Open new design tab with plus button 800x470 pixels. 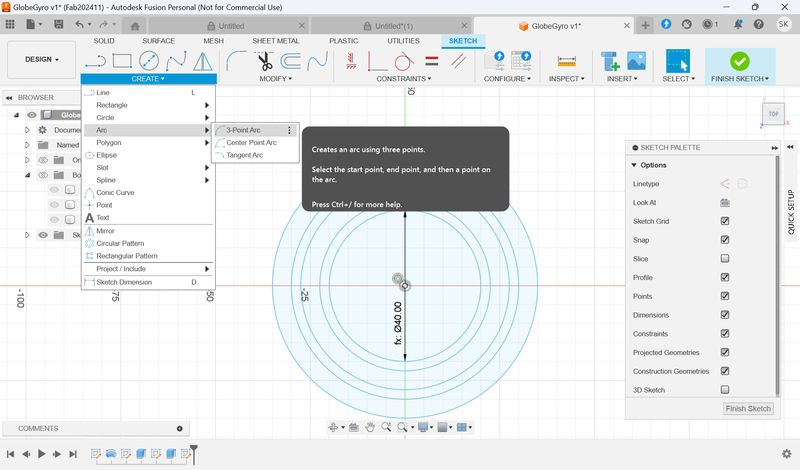point(645,25)
